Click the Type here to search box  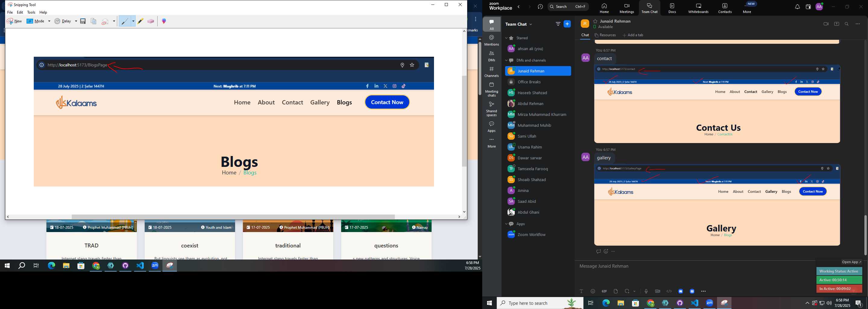pyautogui.click(x=540, y=303)
